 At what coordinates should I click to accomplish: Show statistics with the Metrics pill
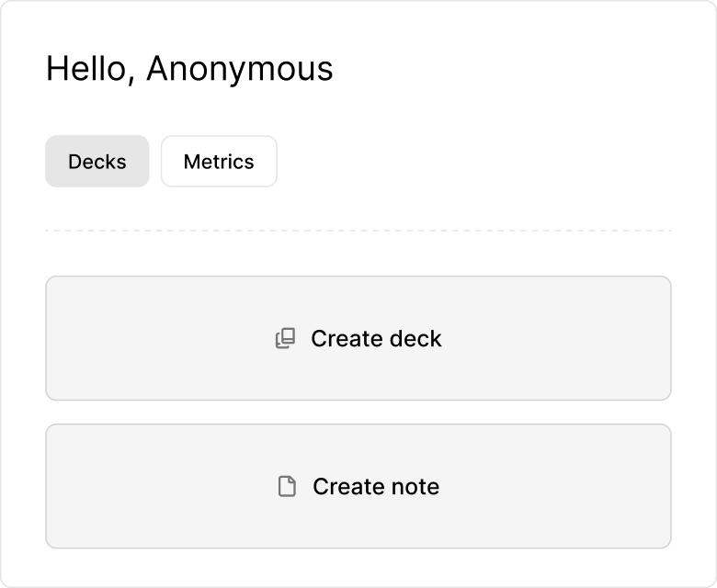tap(219, 162)
